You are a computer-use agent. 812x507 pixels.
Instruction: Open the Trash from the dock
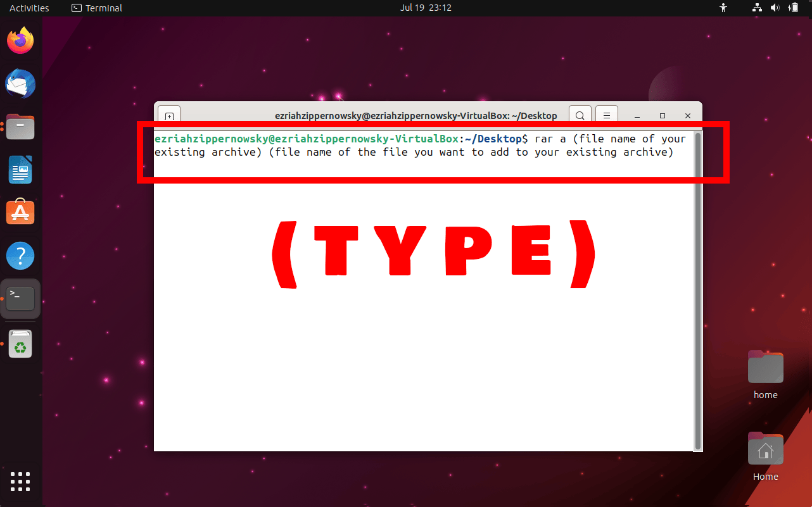(20, 344)
